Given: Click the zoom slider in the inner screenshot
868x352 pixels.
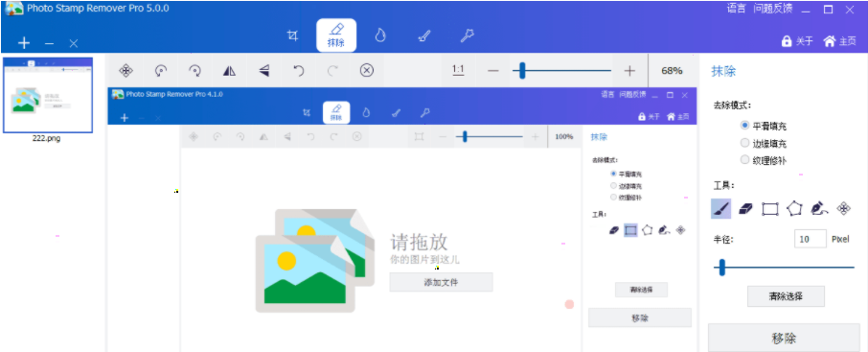Looking at the screenshot, I should (490, 136).
